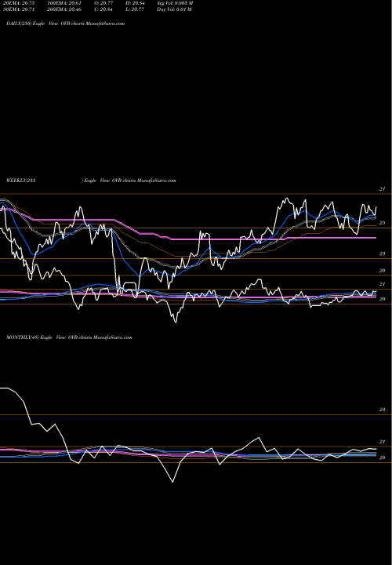Viewport: 392px width, 565px height.
Task: Select the Avg Vol: 0.008 M label
Action: pos(175,3)
